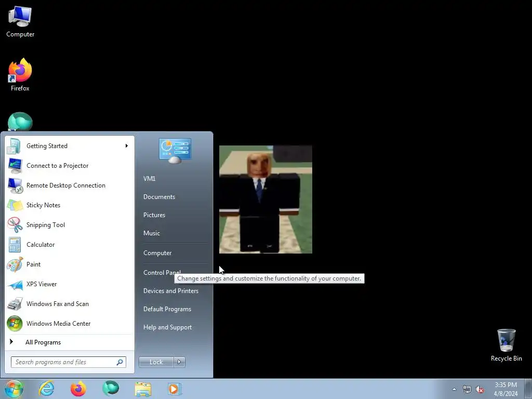Click the 'Sticky Notes' label text
The image size is (532, 399).
(x=43, y=205)
